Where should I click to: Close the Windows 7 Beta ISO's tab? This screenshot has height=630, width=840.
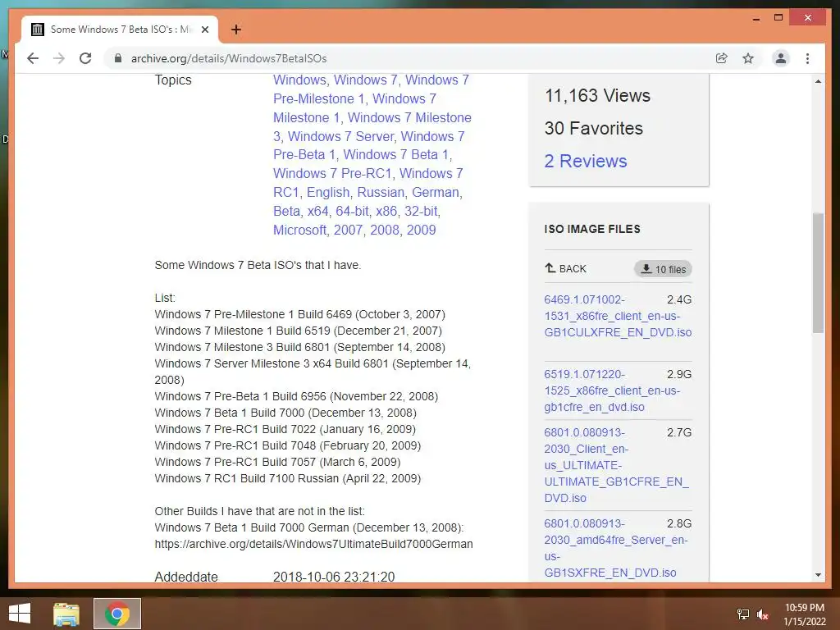coord(204,30)
